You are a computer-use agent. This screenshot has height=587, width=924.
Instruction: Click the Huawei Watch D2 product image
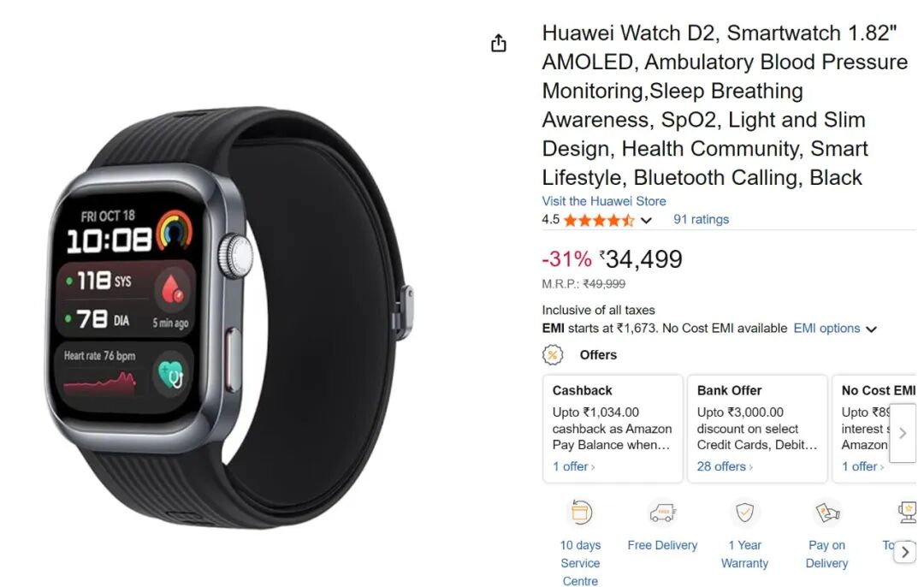click(230, 317)
